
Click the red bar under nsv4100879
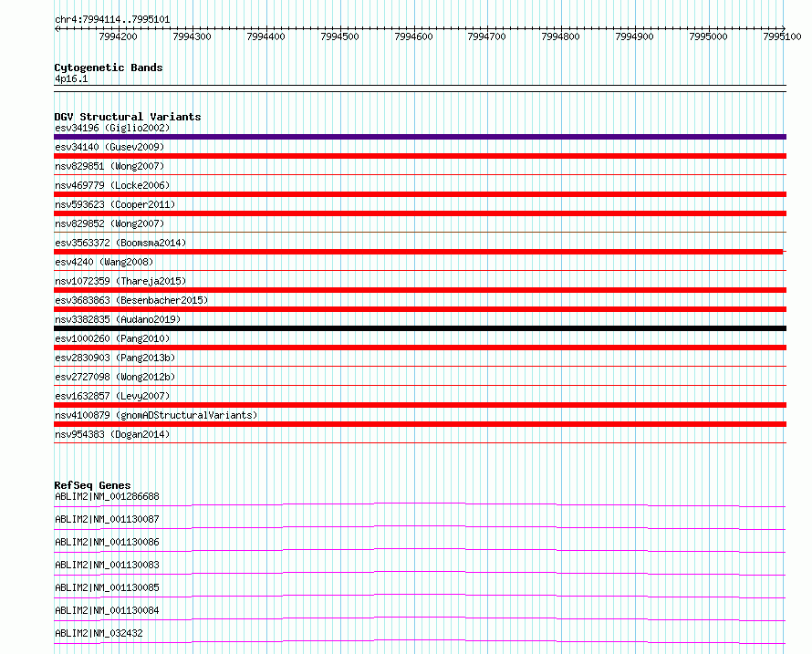(x=420, y=424)
